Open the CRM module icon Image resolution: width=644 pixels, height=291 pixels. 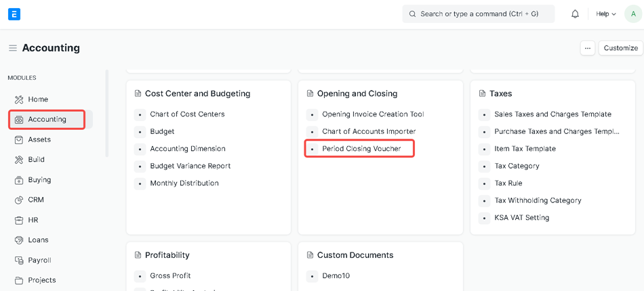(x=19, y=200)
